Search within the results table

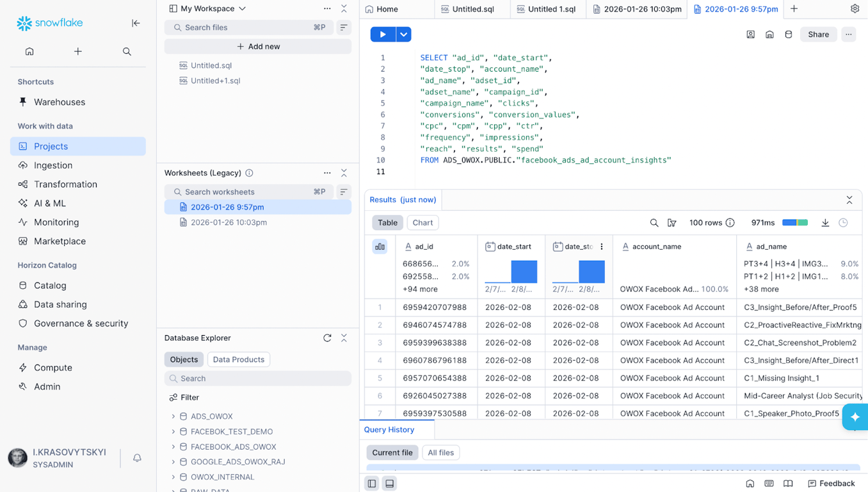[654, 223]
